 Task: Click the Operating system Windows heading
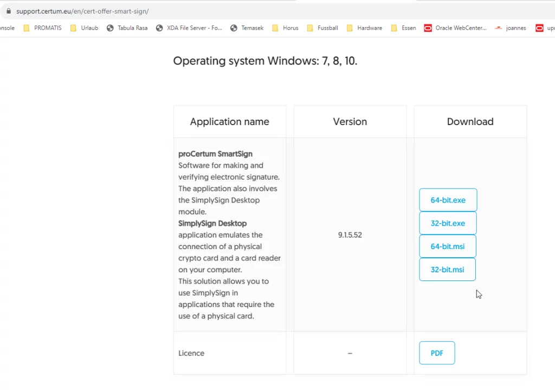pyautogui.click(x=265, y=61)
